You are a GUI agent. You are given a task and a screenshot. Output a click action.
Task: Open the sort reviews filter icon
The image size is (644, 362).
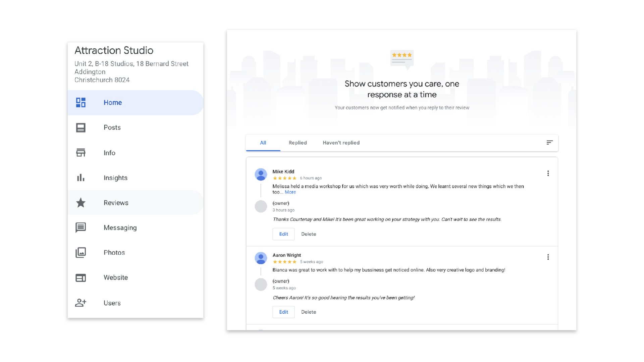point(549,143)
